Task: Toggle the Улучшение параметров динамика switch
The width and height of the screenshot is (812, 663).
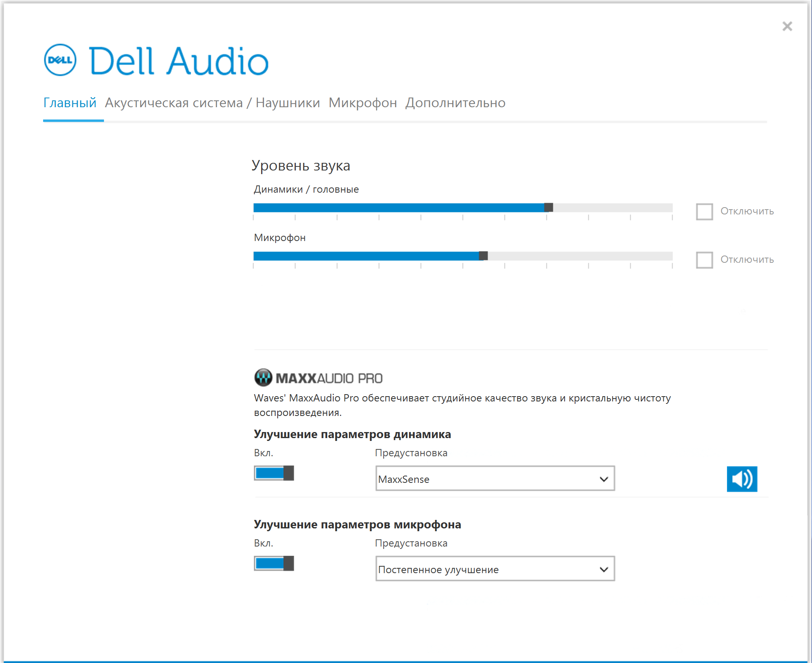Action: click(x=274, y=473)
